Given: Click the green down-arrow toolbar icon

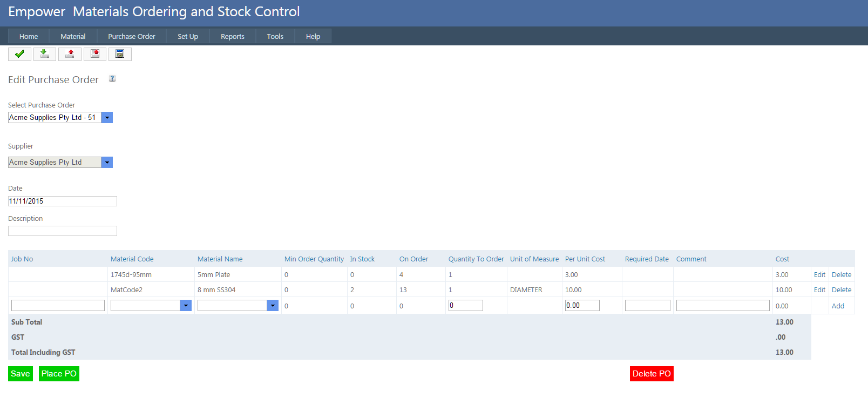Looking at the screenshot, I should point(45,54).
